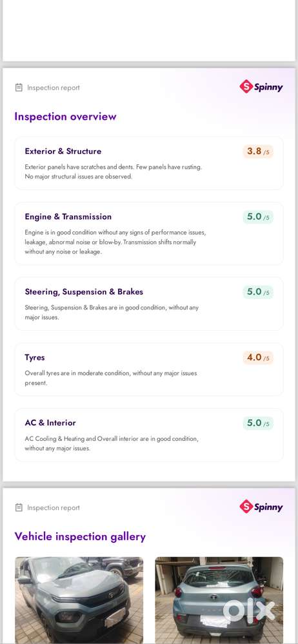Click the clipboard icon beside lower Inspection report
298x644 pixels.
click(19, 507)
